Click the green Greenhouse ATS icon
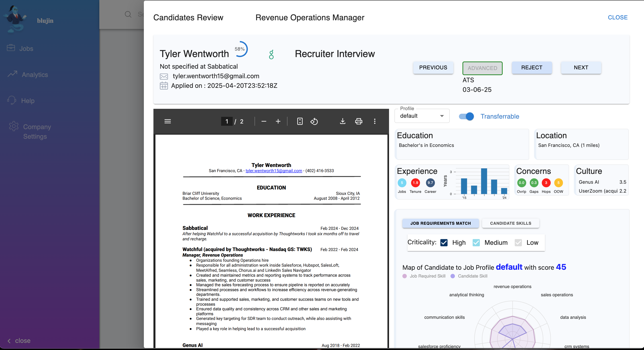Screen dimensions: 644x350 (x=271, y=54)
